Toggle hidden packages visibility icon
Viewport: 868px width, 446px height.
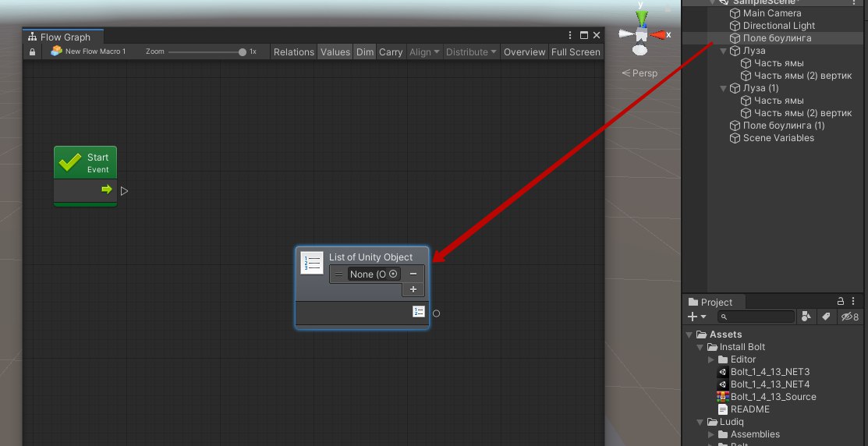coord(850,317)
